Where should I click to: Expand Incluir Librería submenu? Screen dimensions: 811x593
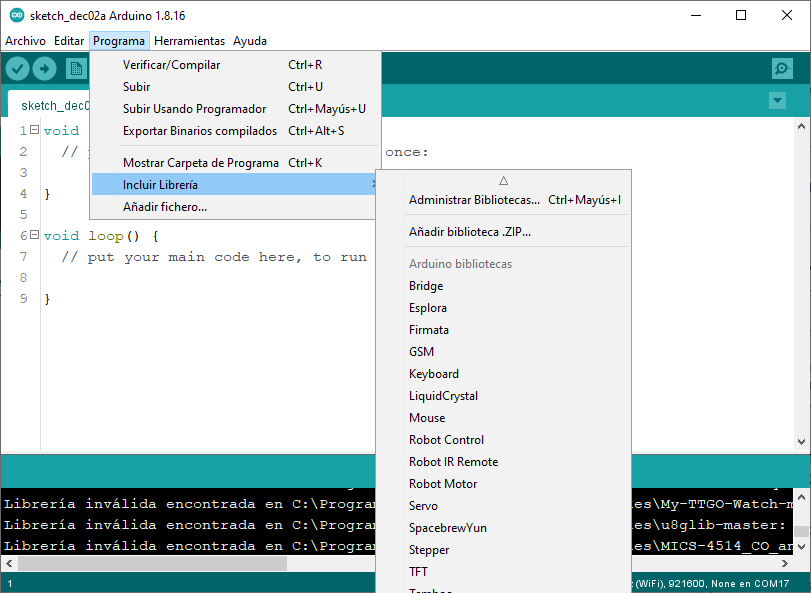(x=234, y=185)
